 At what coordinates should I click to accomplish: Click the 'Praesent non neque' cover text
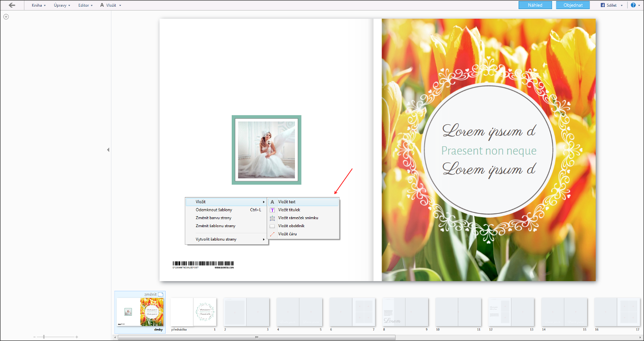click(x=489, y=151)
